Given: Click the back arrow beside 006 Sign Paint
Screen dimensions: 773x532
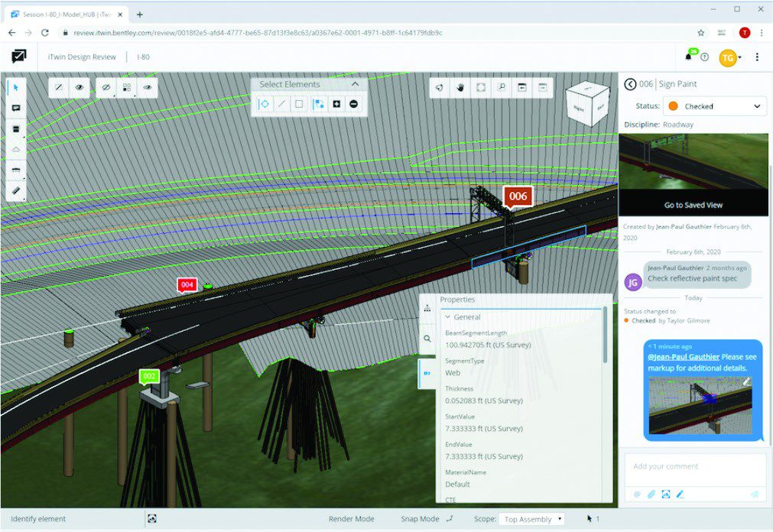Looking at the screenshot, I should coord(629,84).
